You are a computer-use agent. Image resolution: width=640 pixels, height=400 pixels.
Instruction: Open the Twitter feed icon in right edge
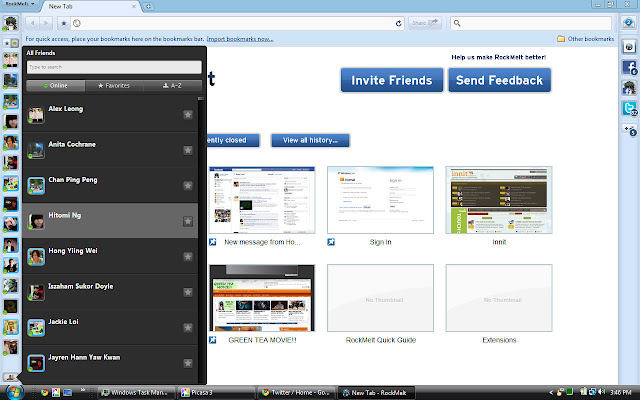(x=629, y=109)
